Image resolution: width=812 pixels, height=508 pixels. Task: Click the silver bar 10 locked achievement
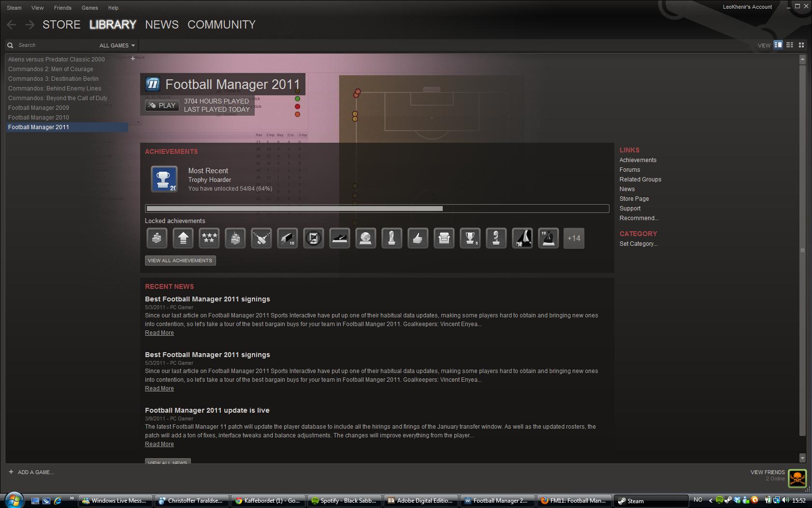(x=287, y=238)
